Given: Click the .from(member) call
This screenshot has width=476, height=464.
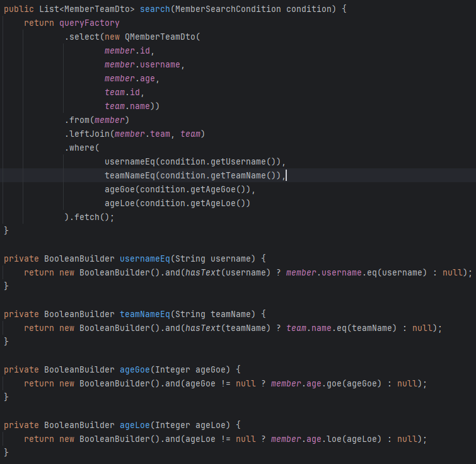Looking at the screenshot, I should click(x=97, y=120).
